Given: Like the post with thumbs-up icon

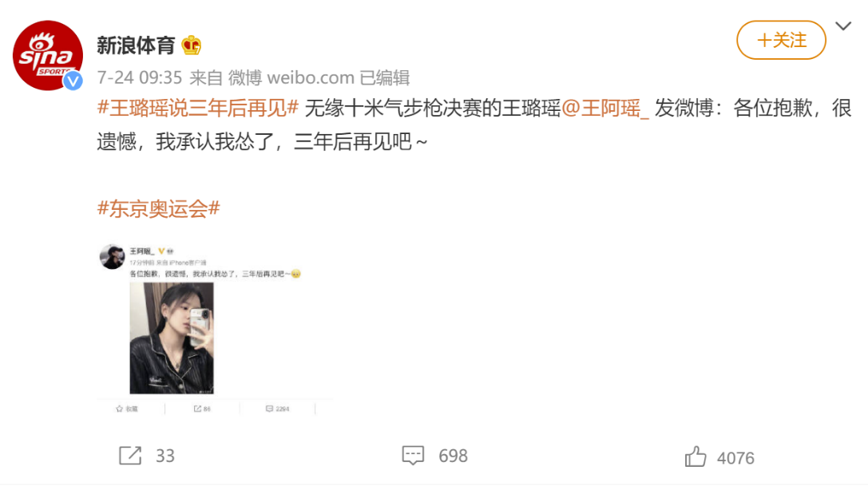Looking at the screenshot, I should [x=696, y=456].
